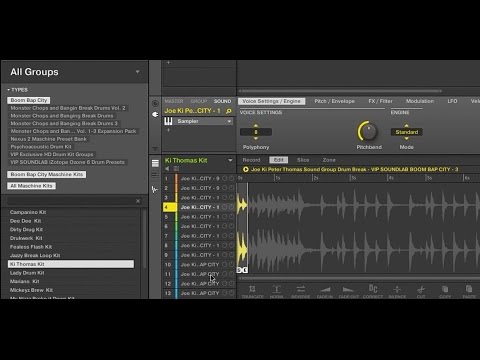This screenshot has width=480, height=360.
Task: Click the Standard engine mode value
Action: coord(407,132)
